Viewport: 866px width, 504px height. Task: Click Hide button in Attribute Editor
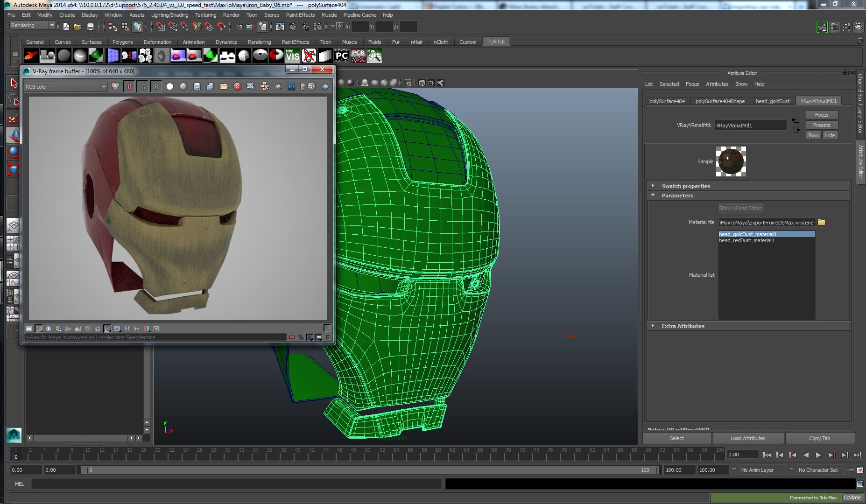[830, 135]
